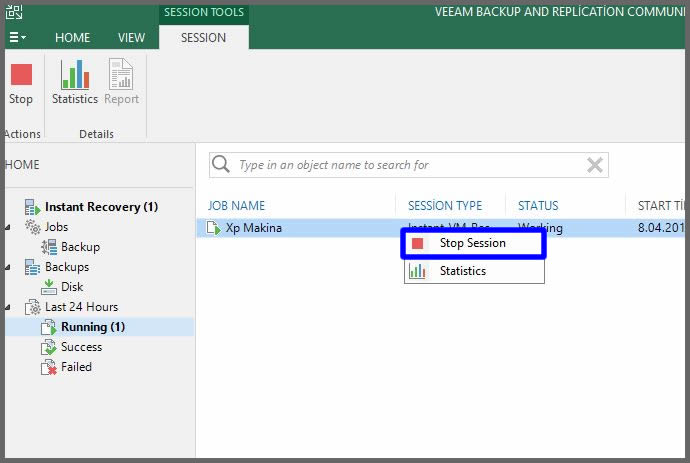Choose Statistics from context menu
Image resolution: width=690 pixels, height=463 pixels.
coord(474,271)
